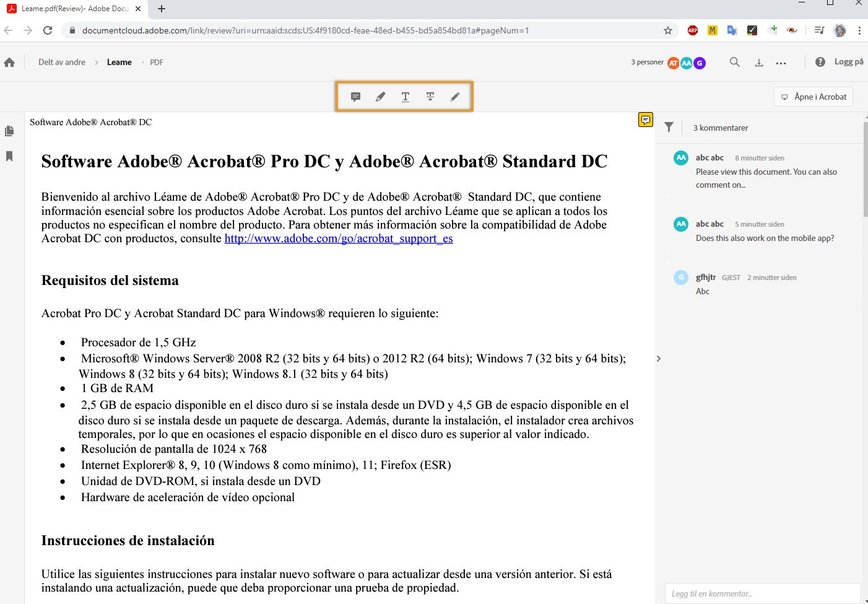The image size is (868, 604).
Task: Click the 'Åpne i Acrobat' button
Action: pyautogui.click(x=814, y=97)
